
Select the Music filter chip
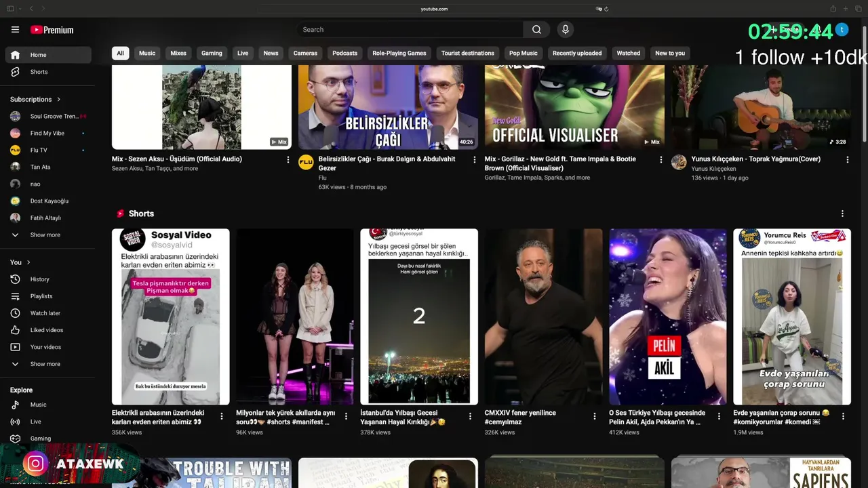[147, 53]
